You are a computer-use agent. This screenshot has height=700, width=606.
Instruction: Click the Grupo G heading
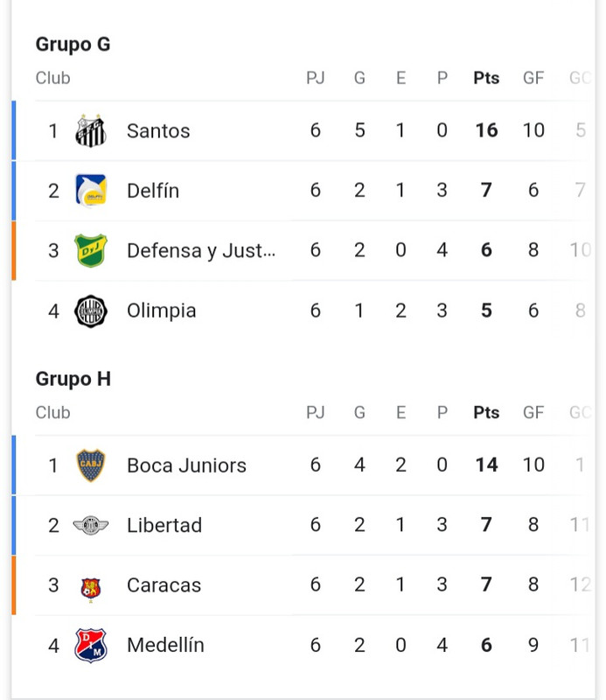coord(73,44)
